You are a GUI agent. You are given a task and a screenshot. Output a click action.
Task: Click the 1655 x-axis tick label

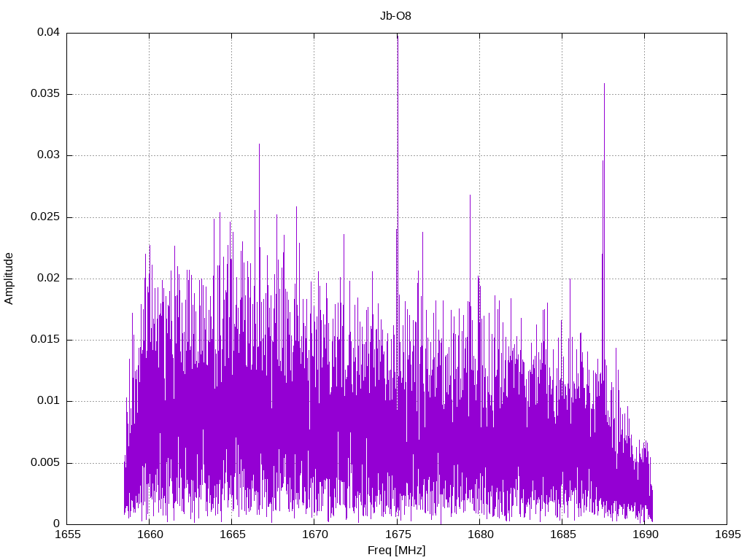pos(68,534)
